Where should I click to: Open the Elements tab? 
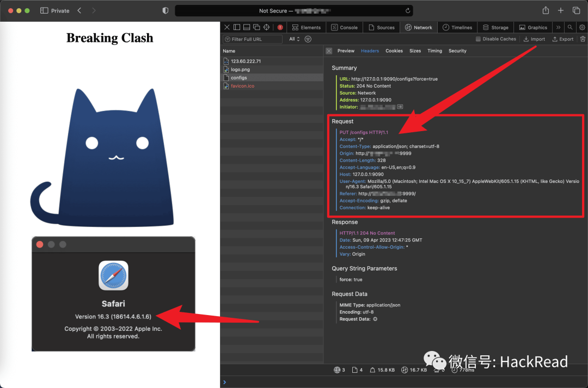point(307,27)
